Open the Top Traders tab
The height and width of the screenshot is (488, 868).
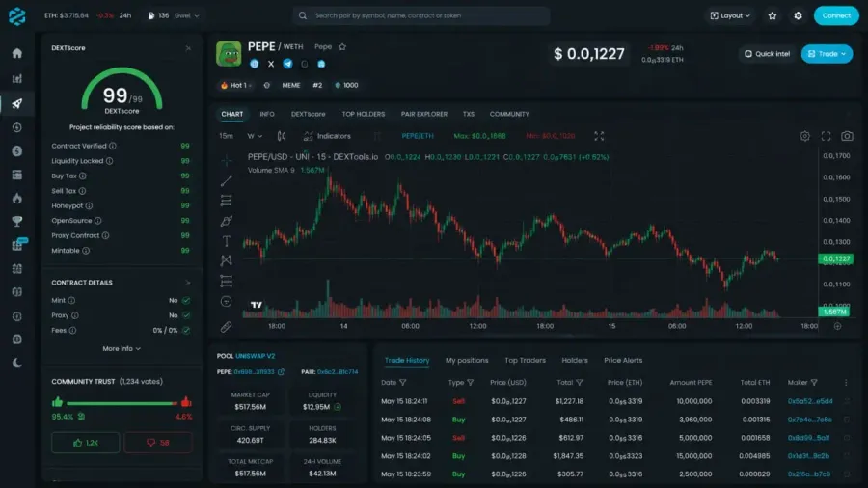pyautogui.click(x=525, y=360)
